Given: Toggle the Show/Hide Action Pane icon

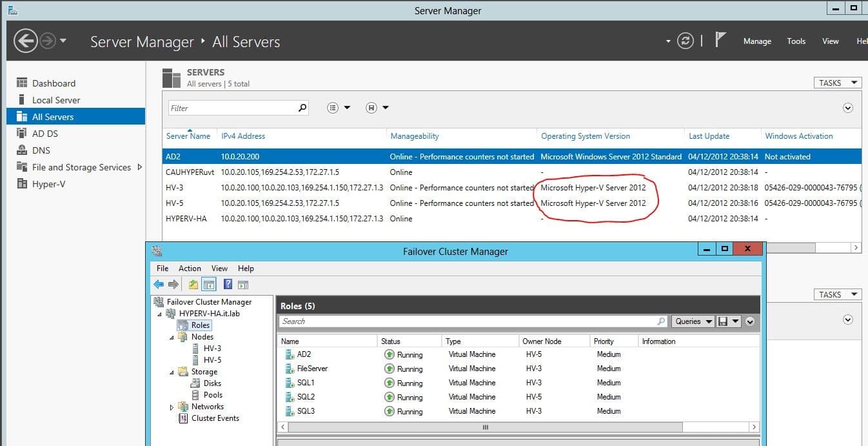Looking at the screenshot, I should 242,285.
